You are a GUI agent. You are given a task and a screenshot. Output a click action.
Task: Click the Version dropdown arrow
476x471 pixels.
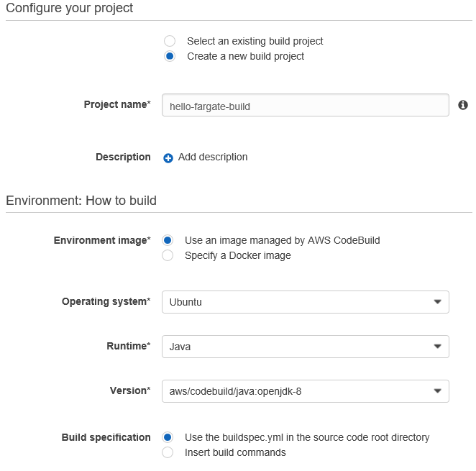438,391
